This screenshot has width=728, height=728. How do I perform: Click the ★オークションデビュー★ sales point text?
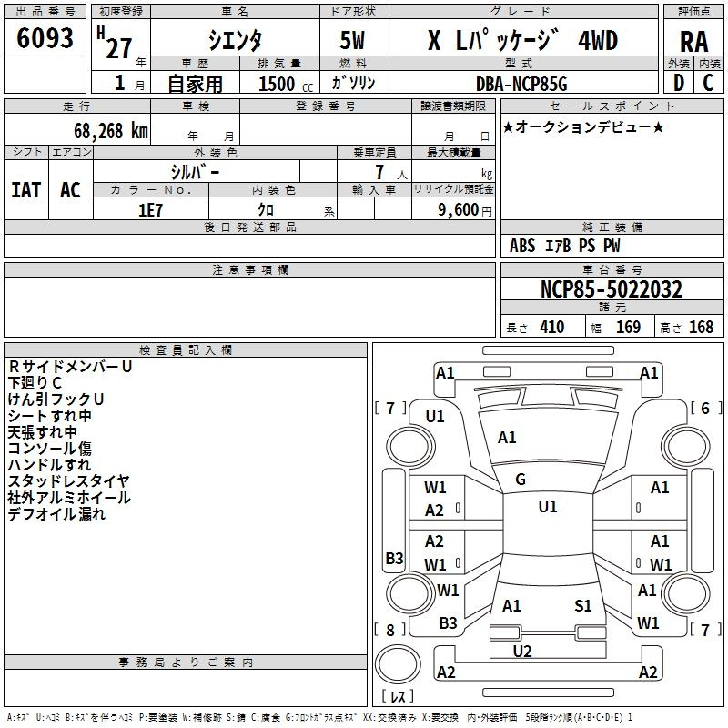pos(583,126)
